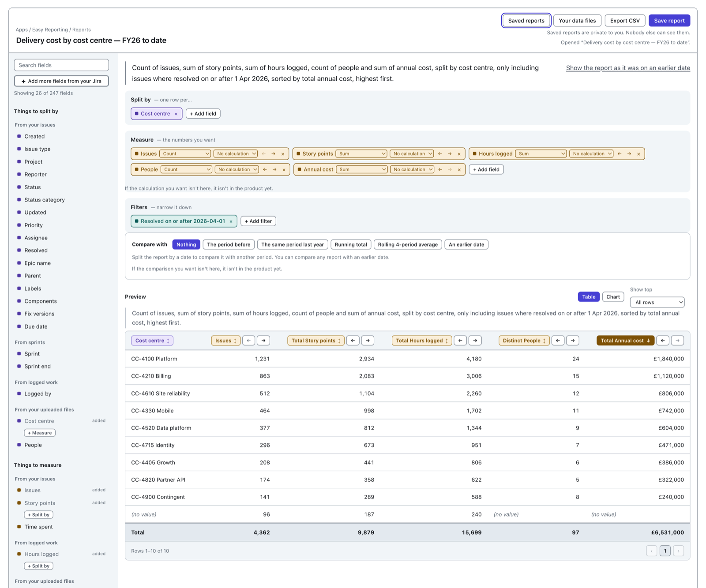706x588 pixels.
Task: Add Cost centre as a measure via + Measure
Action: (40, 433)
